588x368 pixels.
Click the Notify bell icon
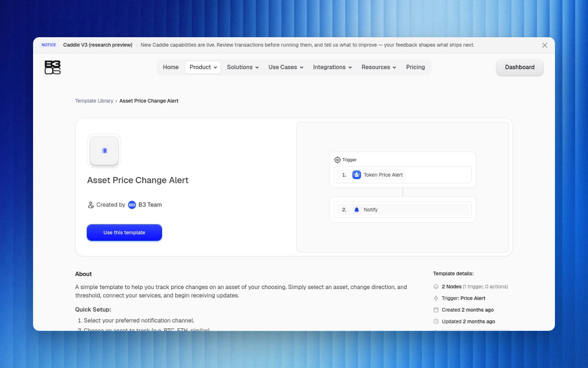pos(356,210)
